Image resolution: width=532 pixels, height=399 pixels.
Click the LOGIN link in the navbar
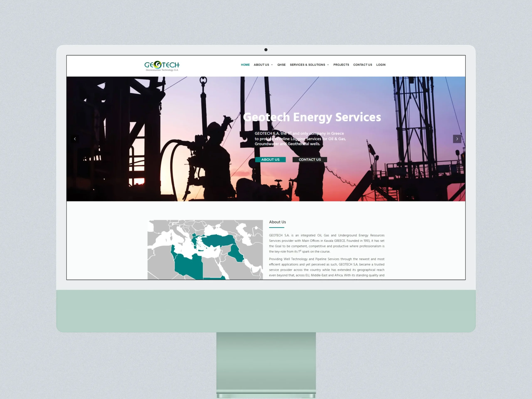coord(381,65)
